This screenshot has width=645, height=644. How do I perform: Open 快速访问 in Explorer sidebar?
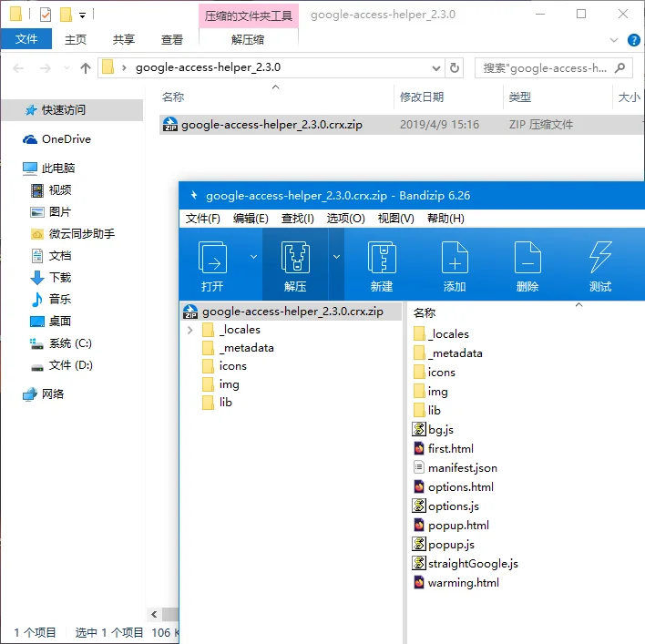(x=72, y=110)
